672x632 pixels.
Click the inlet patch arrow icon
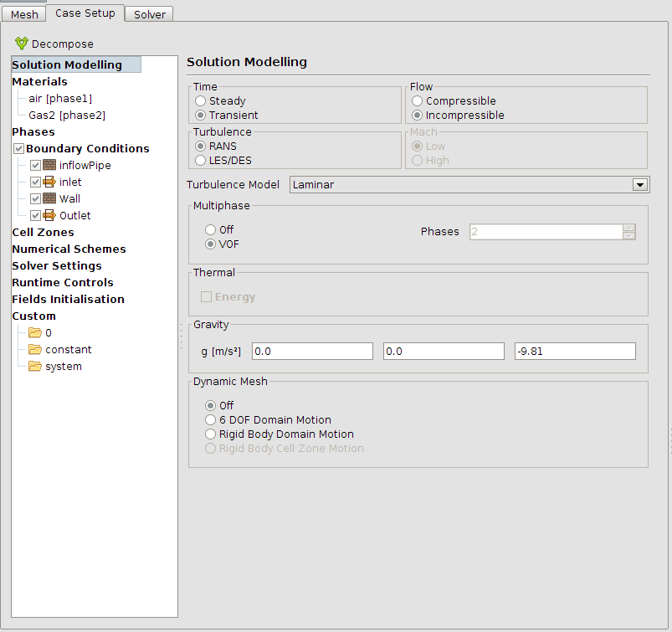[x=49, y=182]
